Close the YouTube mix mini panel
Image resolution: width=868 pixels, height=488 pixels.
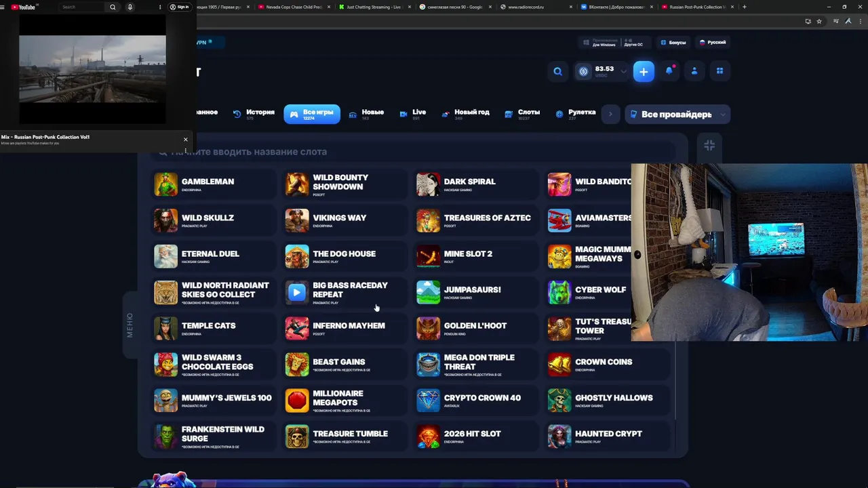[185, 140]
